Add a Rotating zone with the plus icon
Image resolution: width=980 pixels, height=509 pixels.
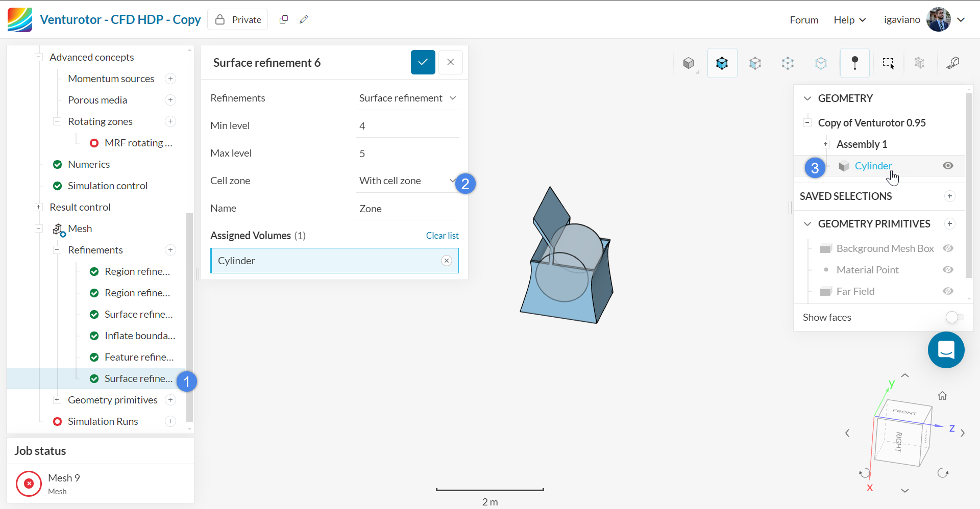coord(170,121)
